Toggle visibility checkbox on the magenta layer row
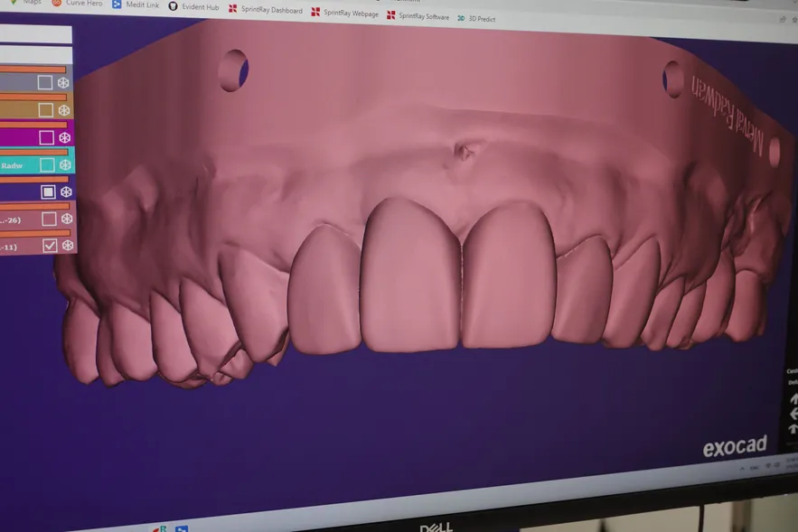Viewport: 798px width, 532px height. 46,137
